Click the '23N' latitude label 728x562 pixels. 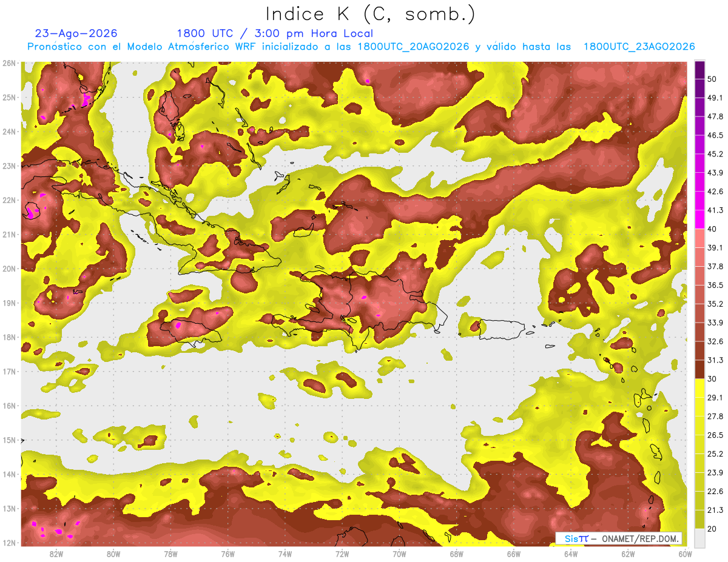(x=8, y=166)
